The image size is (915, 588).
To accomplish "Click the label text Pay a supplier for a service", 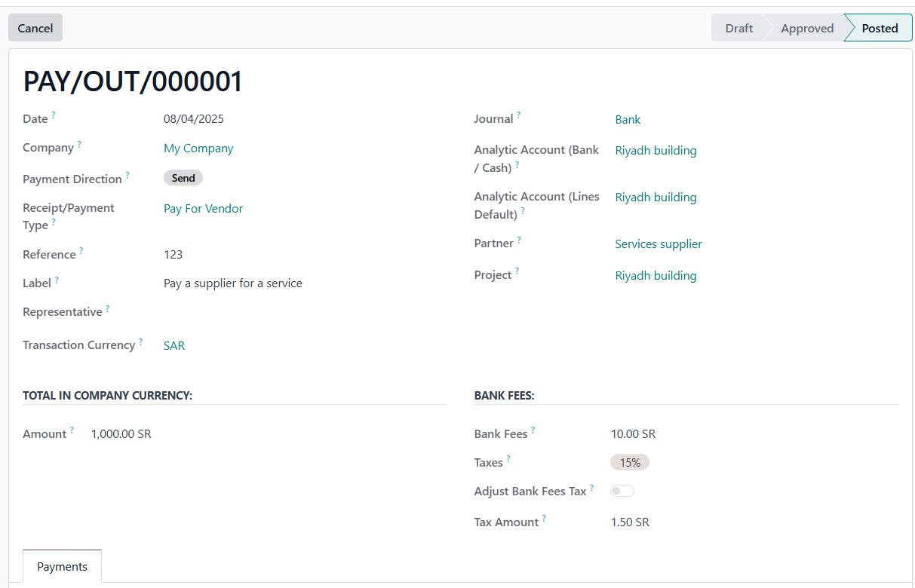I will [233, 283].
